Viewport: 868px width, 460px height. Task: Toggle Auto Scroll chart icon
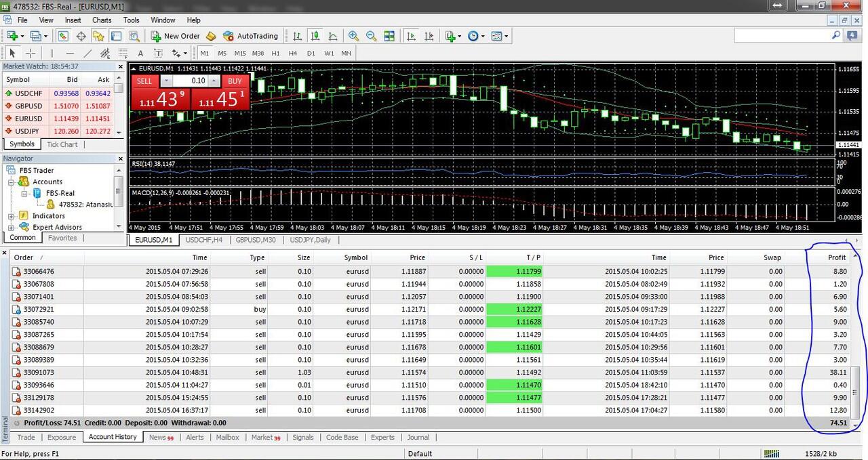[x=410, y=36]
